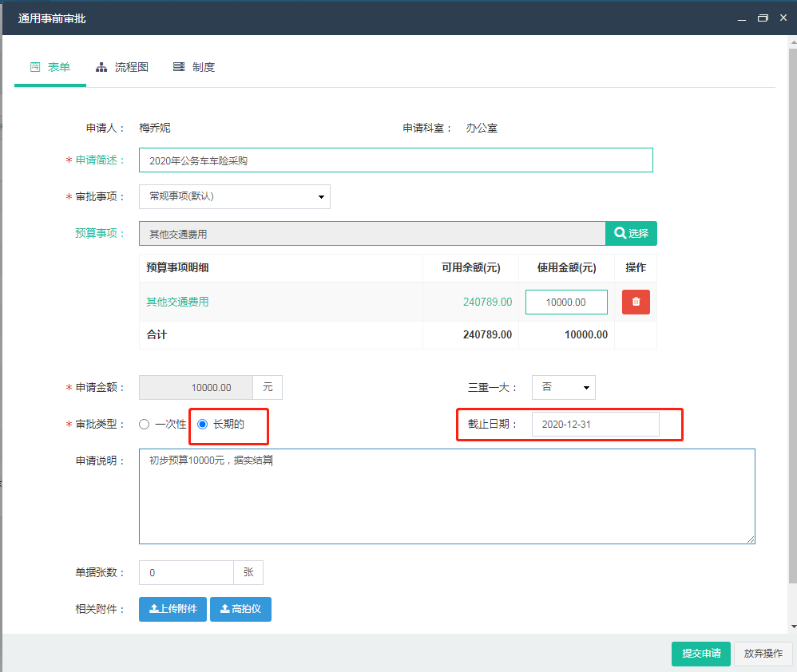The image size is (797, 672).
Task: Click the 放弃操作 button
Action: [763, 654]
